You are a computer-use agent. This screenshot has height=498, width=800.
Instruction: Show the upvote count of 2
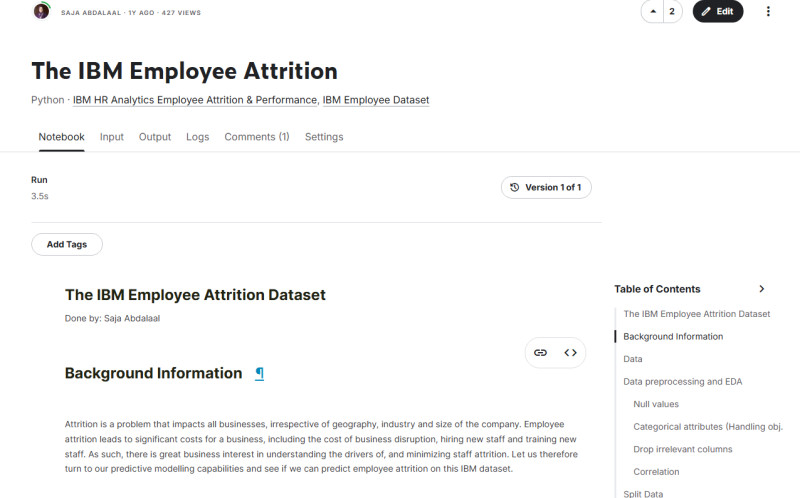point(672,12)
